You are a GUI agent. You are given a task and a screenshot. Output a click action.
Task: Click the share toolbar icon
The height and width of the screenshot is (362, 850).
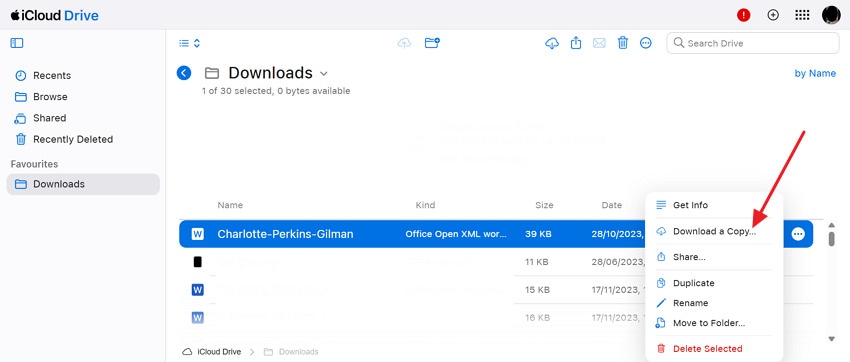click(x=576, y=43)
